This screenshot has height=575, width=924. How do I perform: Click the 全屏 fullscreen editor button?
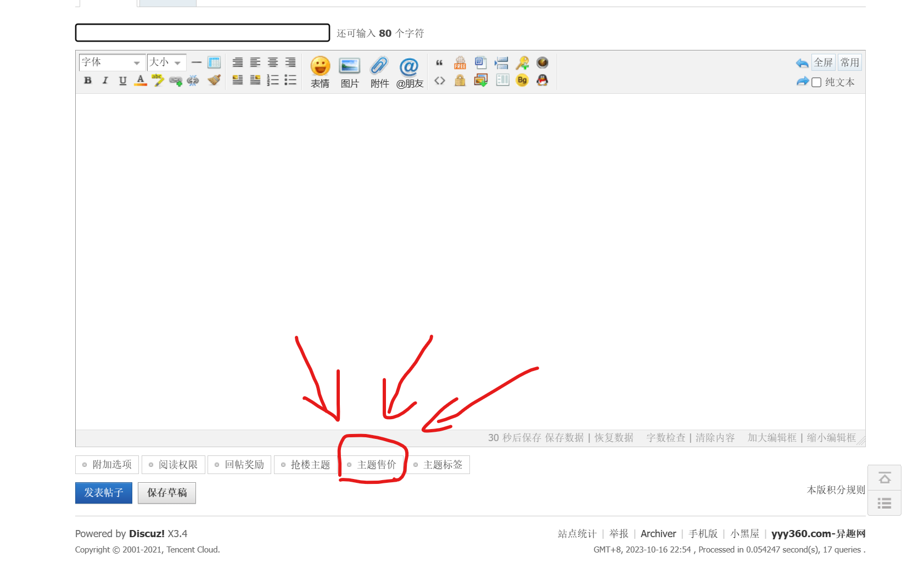pyautogui.click(x=823, y=63)
